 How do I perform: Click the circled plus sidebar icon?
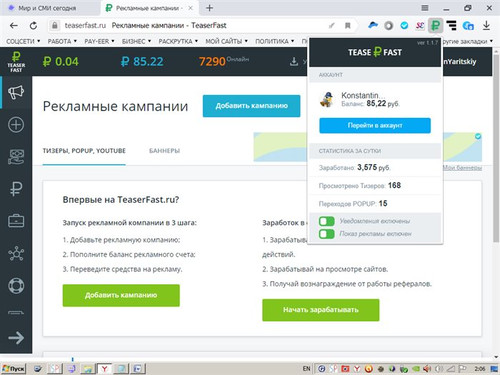click(16, 125)
